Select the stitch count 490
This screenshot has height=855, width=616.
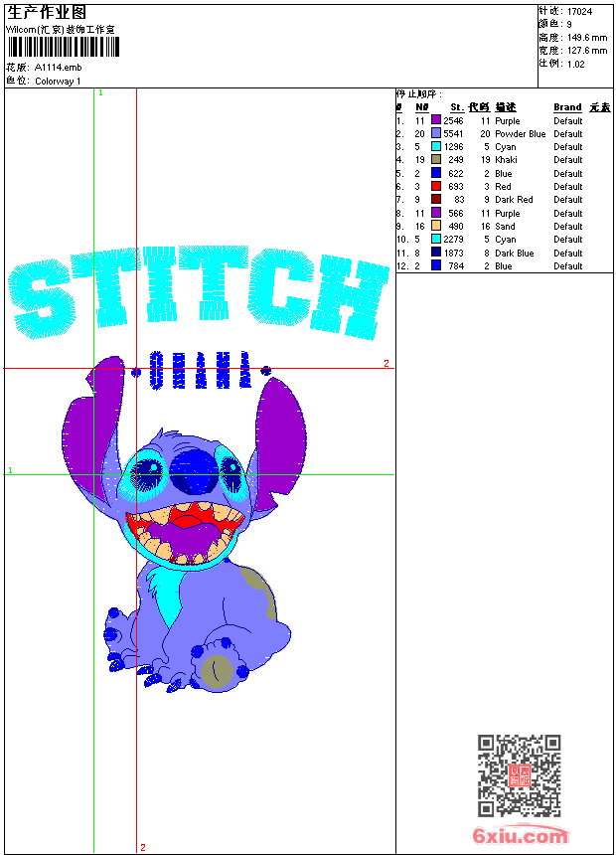coord(456,227)
